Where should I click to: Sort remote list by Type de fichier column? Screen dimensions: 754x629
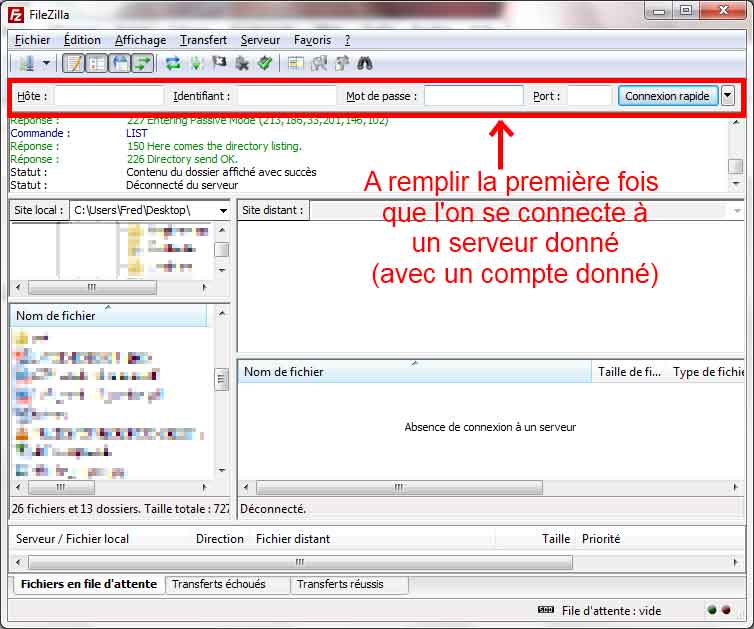pos(708,372)
